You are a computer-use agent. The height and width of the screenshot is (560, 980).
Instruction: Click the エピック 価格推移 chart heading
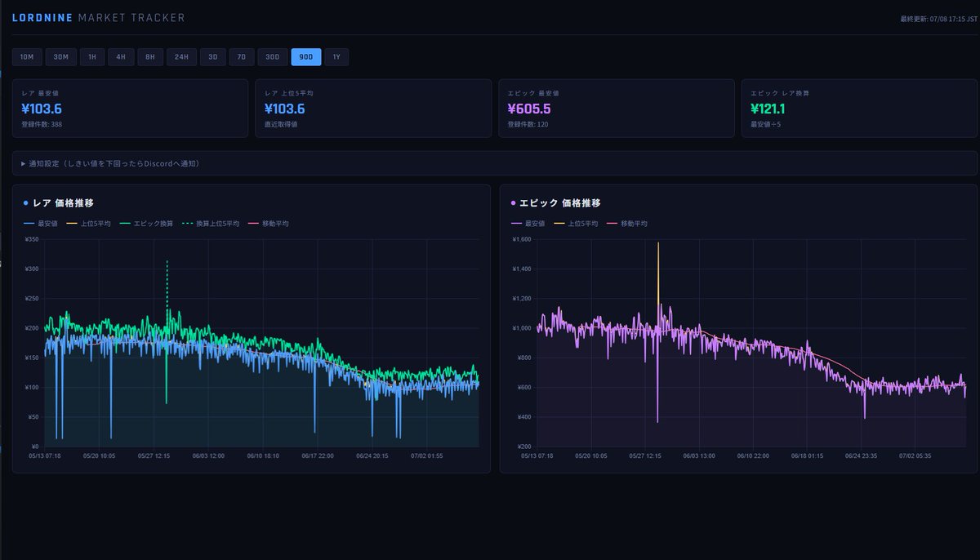560,202
